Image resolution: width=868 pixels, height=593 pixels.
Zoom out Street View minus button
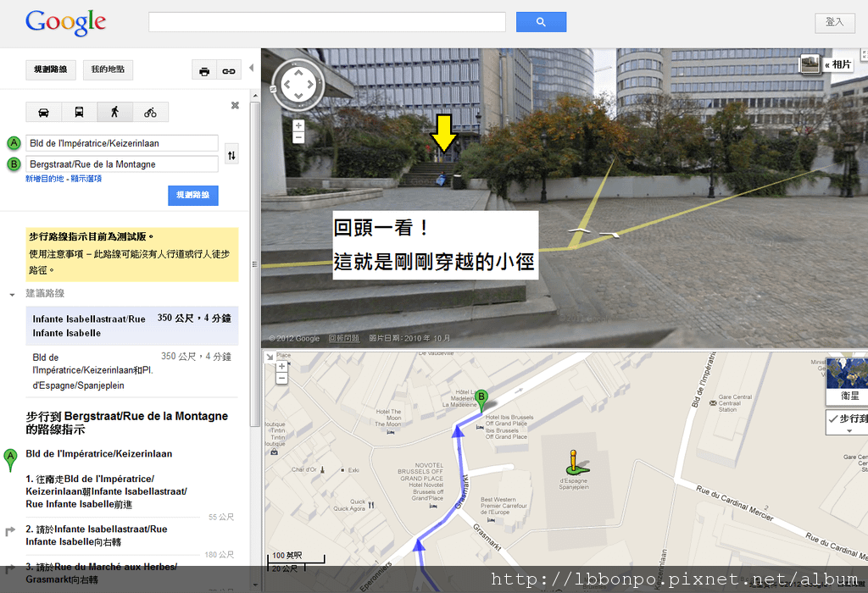click(298, 137)
